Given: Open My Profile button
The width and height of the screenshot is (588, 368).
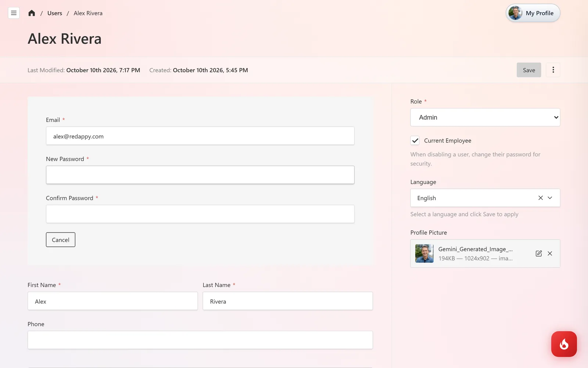Looking at the screenshot, I should click(x=533, y=13).
